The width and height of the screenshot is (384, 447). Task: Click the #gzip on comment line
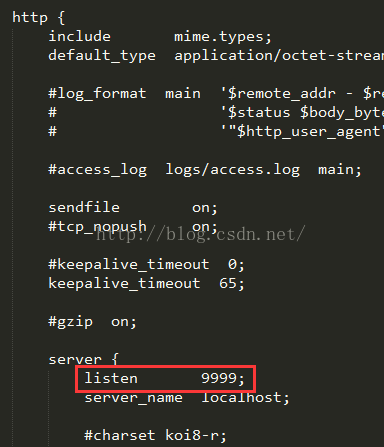[x=92, y=322]
